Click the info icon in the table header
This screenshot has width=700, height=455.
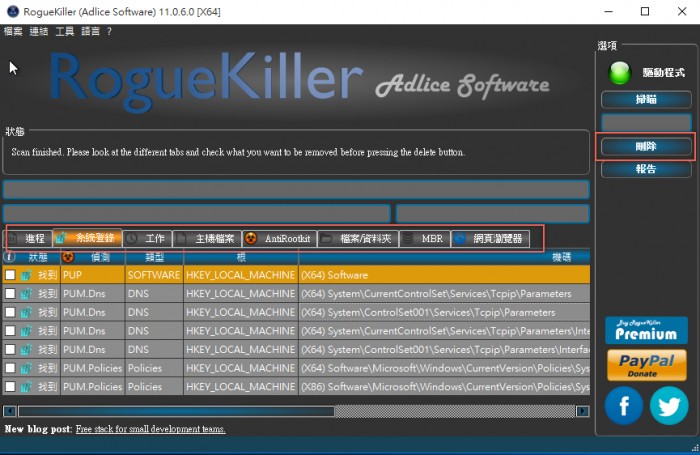pyautogui.click(x=9, y=257)
